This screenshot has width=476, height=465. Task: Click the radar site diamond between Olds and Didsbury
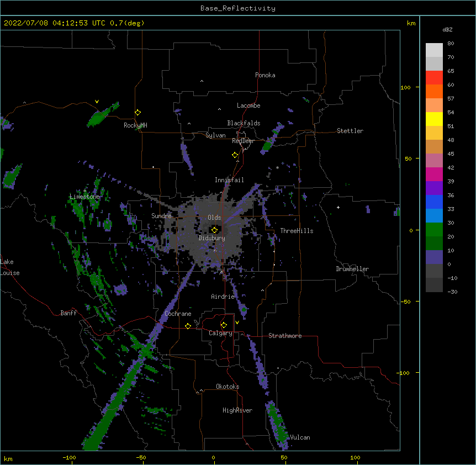[214, 230]
